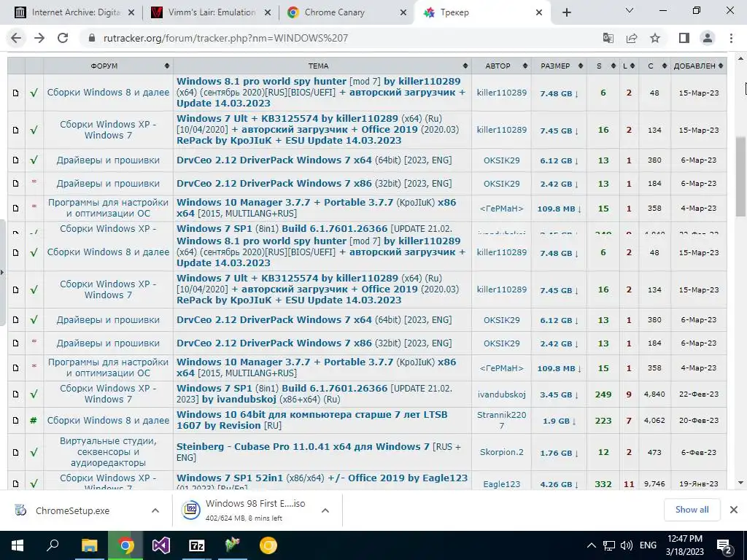Sort by the C column header
The height and width of the screenshot is (560, 747).
click(654, 66)
